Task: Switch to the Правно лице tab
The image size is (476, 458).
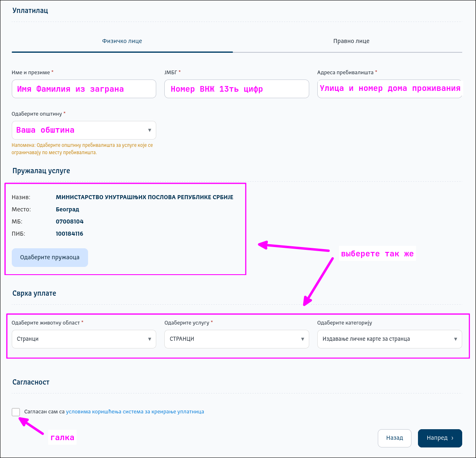Action: [x=351, y=41]
